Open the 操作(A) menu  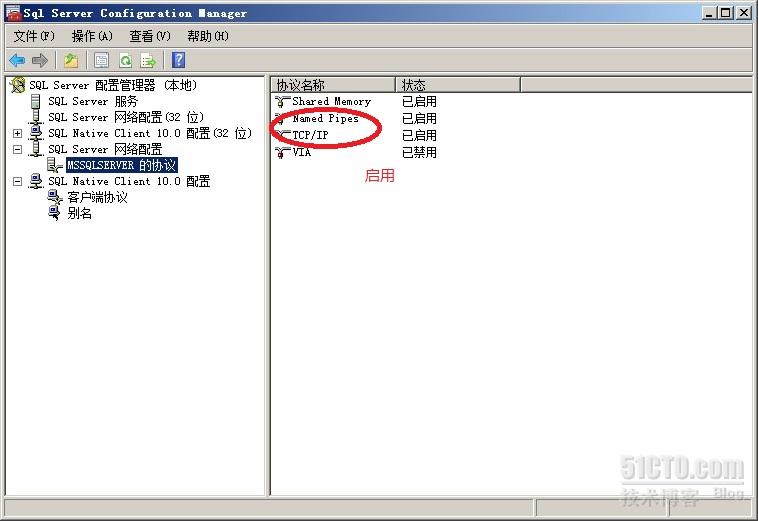click(x=92, y=36)
